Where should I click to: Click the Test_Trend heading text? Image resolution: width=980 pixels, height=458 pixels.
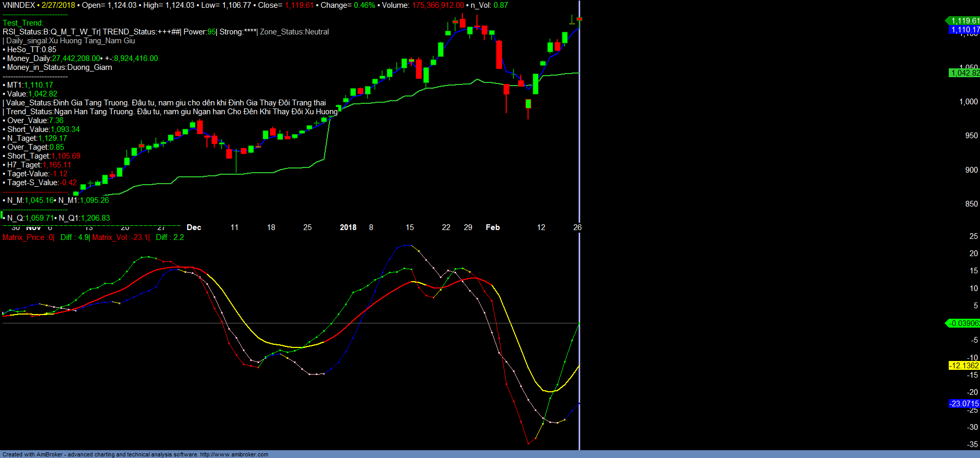[x=23, y=23]
